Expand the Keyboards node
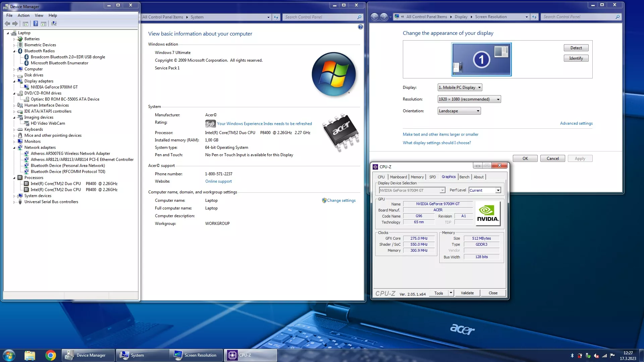The image size is (644, 362). tap(14, 130)
